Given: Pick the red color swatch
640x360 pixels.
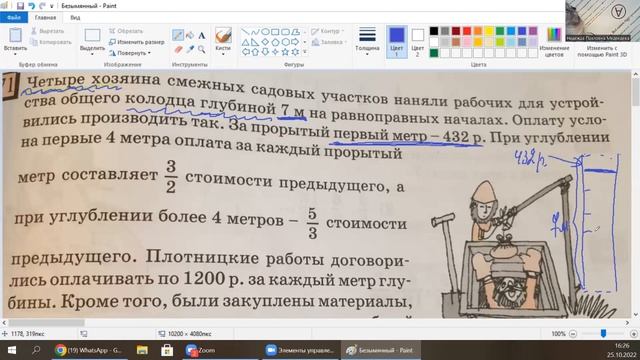Looking at the screenshot, I should pyautogui.click(x=467, y=31).
